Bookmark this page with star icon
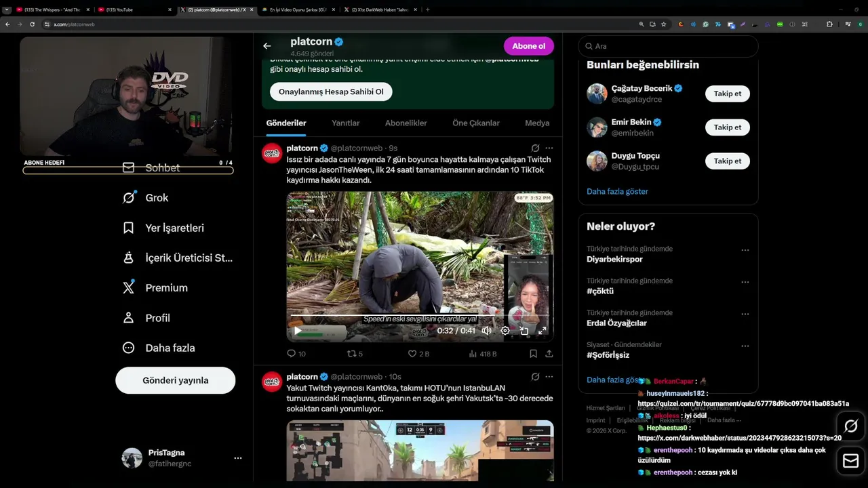Viewport: 868px width, 488px height. [x=663, y=24]
